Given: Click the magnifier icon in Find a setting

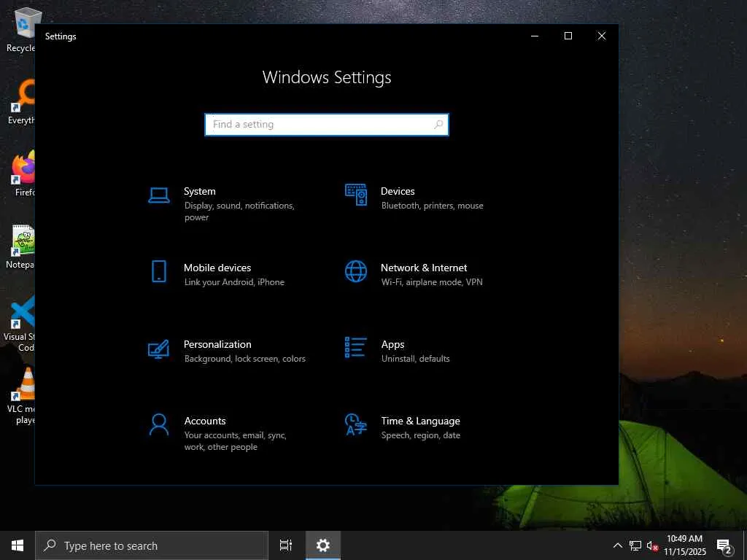Looking at the screenshot, I should [438, 124].
